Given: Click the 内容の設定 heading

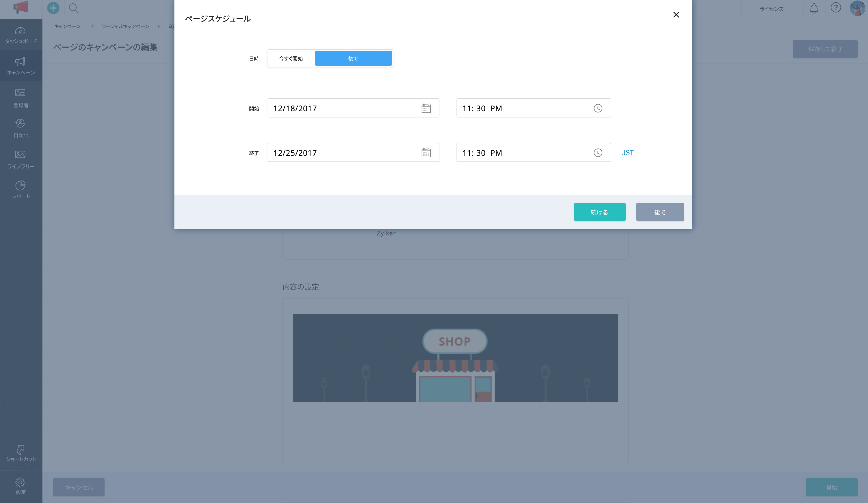Looking at the screenshot, I should pos(300,287).
